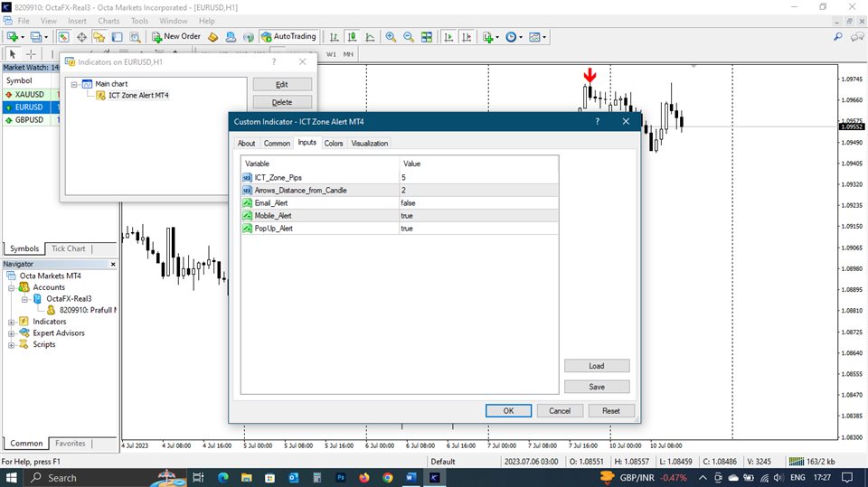This screenshot has width=868, height=487.
Task: Toggle the AutoTrading button
Action: [x=288, y=37]
